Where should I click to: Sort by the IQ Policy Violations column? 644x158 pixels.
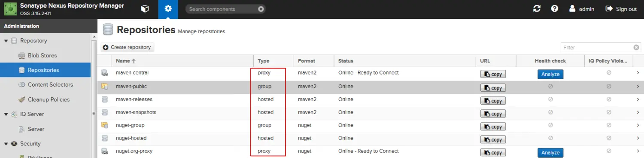coord(609,61)
